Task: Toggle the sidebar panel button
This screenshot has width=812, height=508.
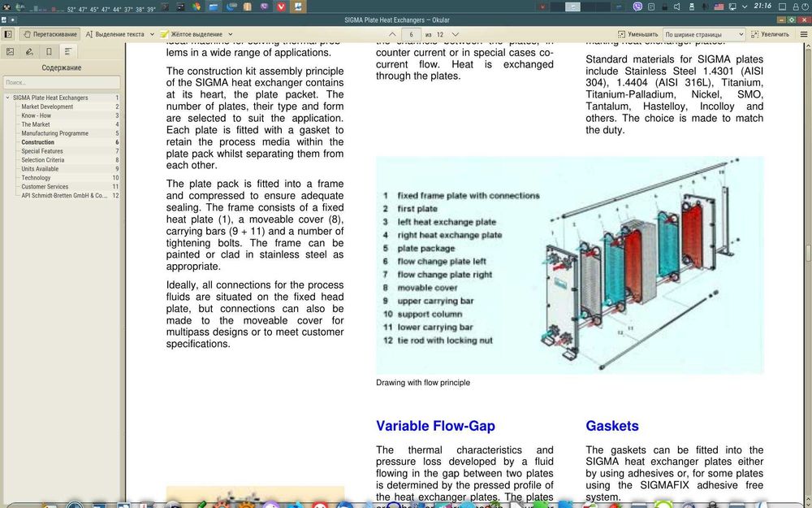Action: pos(8,34)
